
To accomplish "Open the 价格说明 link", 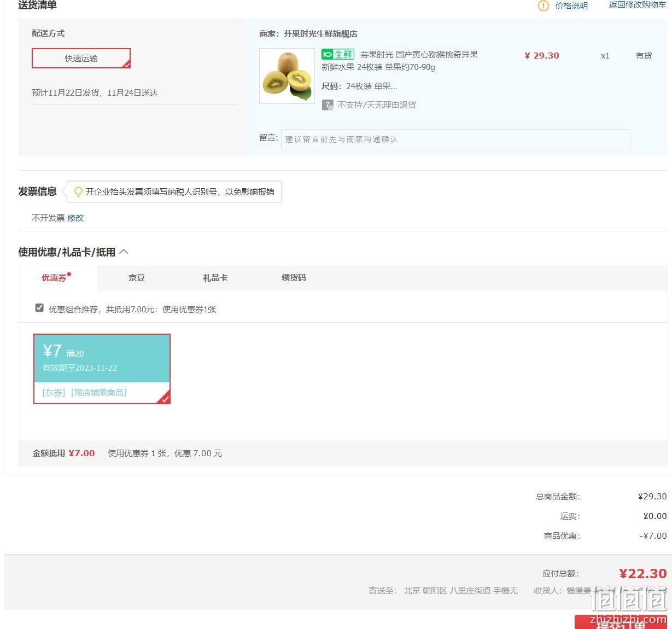I will (571, 6).
